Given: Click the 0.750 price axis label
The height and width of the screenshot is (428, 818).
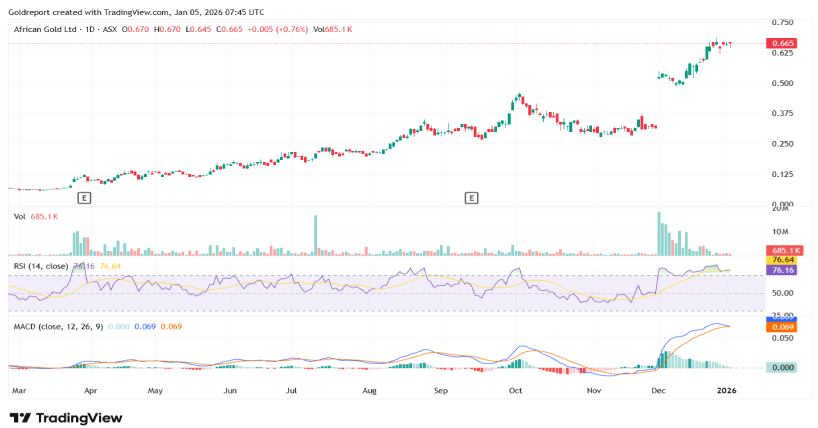Looking at the screenshot, I should coord(781,22).
